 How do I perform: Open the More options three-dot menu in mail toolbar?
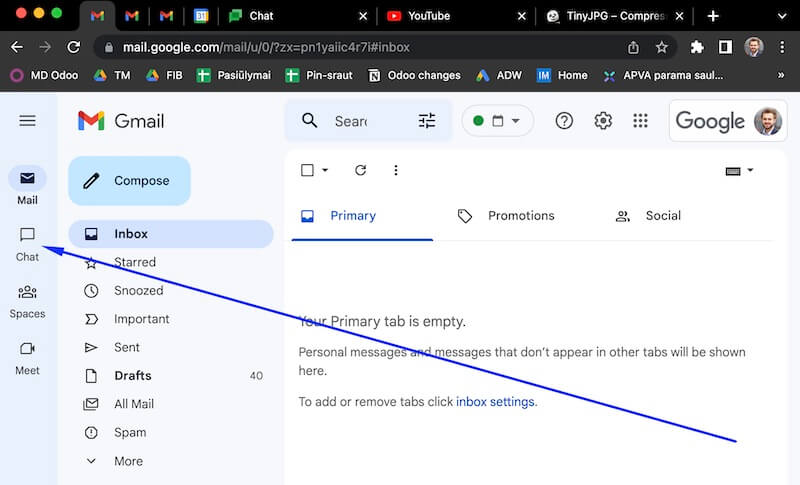(396, 170)
